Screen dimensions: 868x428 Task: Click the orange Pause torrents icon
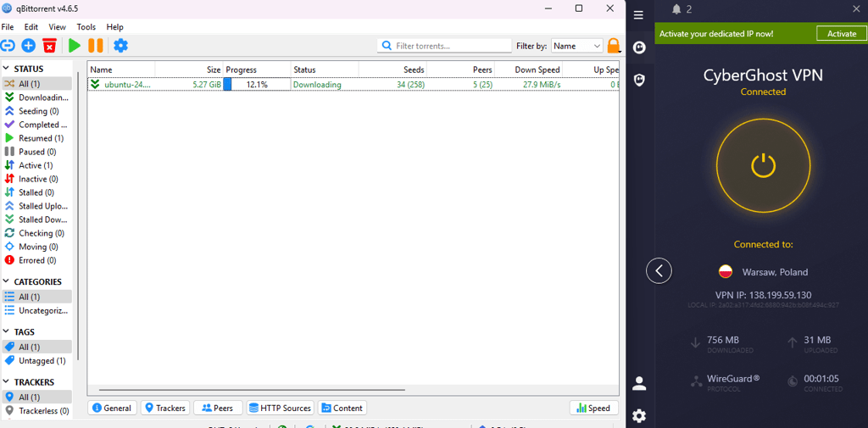point(95,46)
